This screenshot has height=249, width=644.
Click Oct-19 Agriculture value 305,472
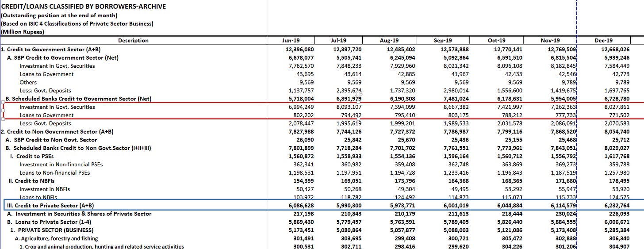[513, 238]
